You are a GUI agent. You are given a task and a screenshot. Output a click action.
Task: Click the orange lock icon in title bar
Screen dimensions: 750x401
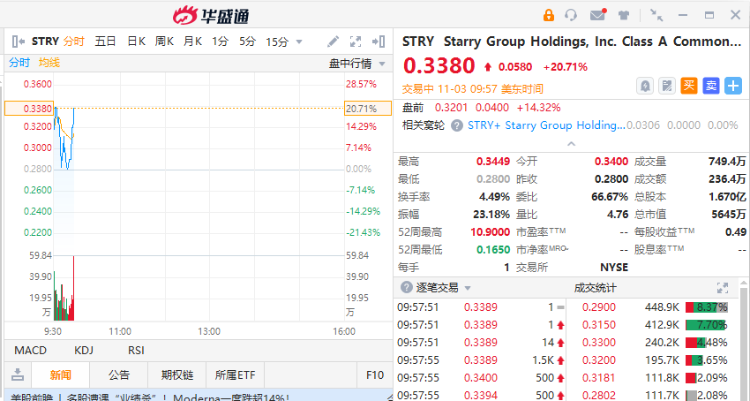click(x=548, y=15)
